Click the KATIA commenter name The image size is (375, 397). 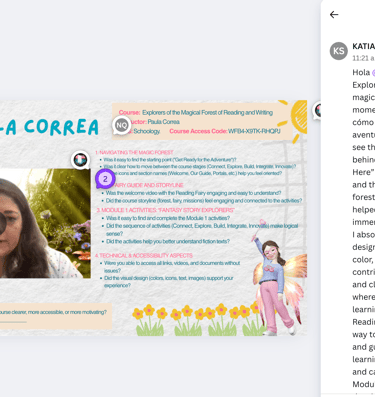point(363,46)
